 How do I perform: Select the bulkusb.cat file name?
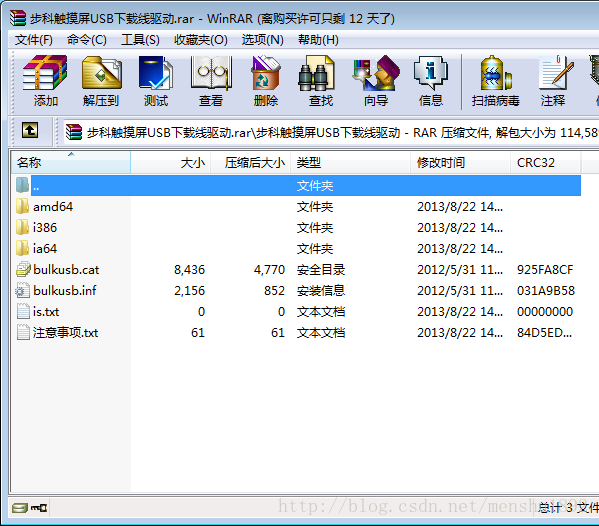[66, 270]
